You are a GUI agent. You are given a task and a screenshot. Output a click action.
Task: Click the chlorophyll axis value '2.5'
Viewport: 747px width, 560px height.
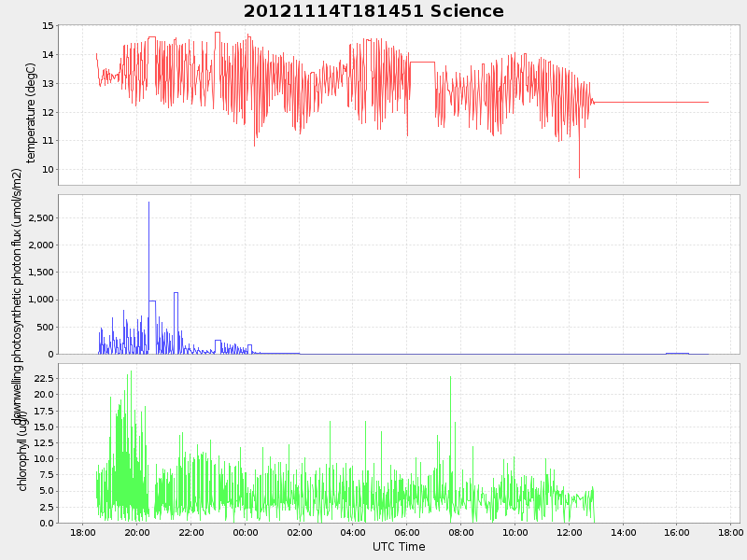click(x=46, y=507)
